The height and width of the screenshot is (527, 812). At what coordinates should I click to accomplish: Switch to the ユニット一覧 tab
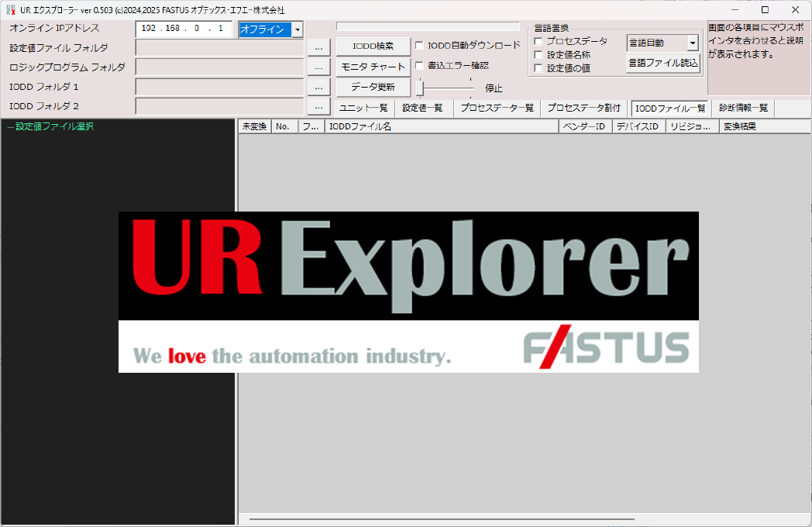point(363,108)
